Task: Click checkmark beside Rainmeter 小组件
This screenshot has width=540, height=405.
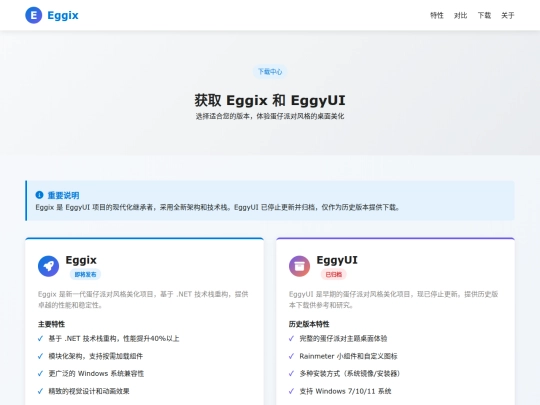Action: [x=291, y=356]
